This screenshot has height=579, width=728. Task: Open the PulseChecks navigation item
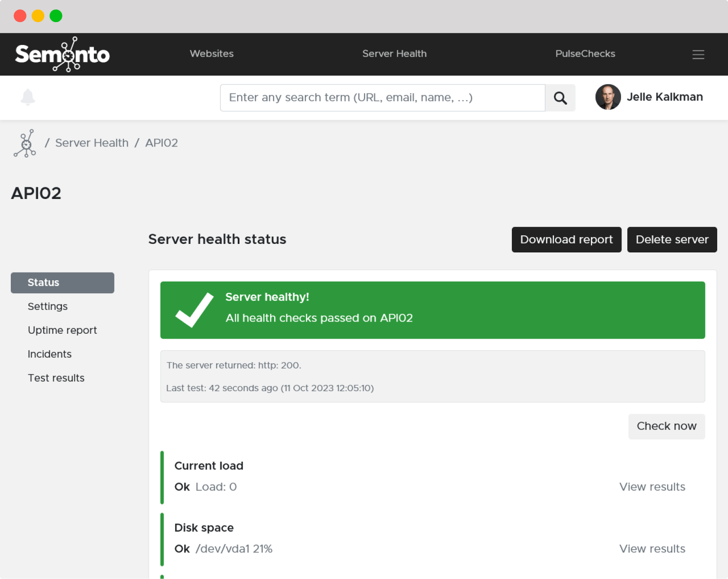pos(585,53)
